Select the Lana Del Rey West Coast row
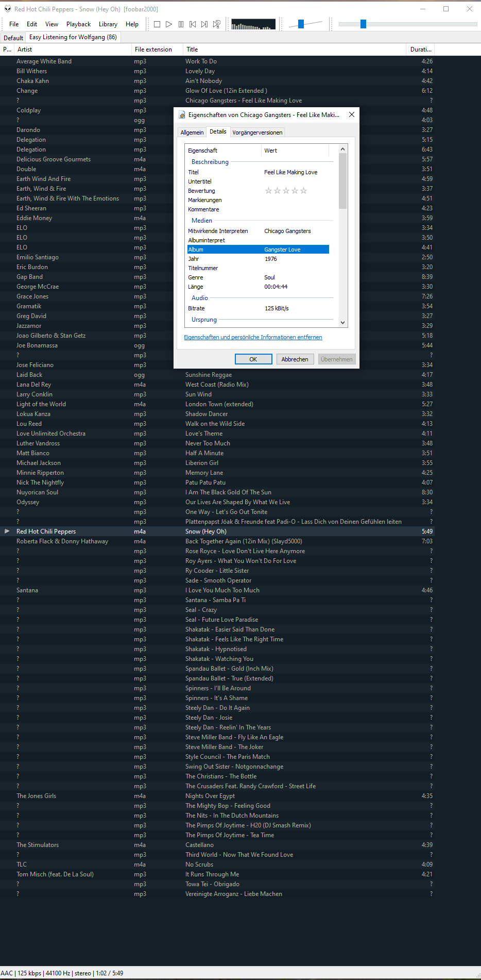 217,385
